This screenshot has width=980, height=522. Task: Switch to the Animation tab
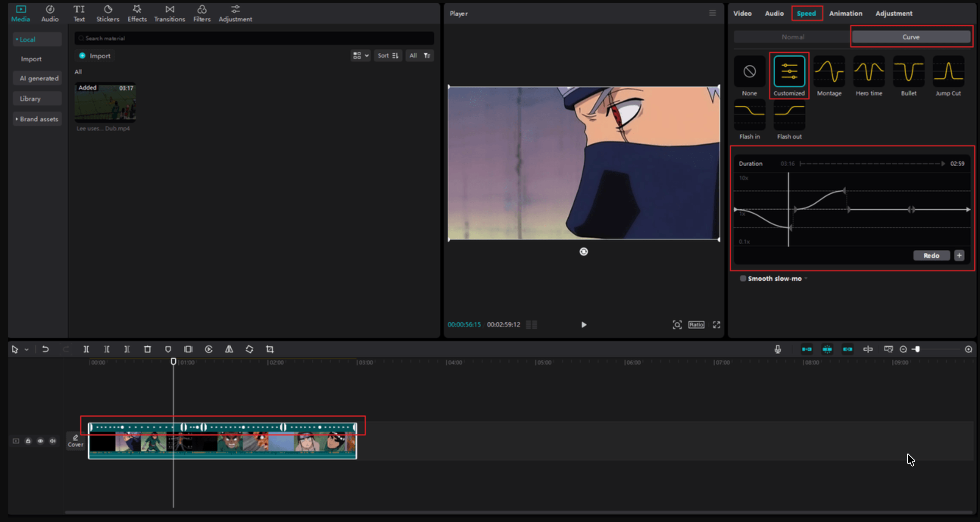pyautogui.click(x=845, y=13)
